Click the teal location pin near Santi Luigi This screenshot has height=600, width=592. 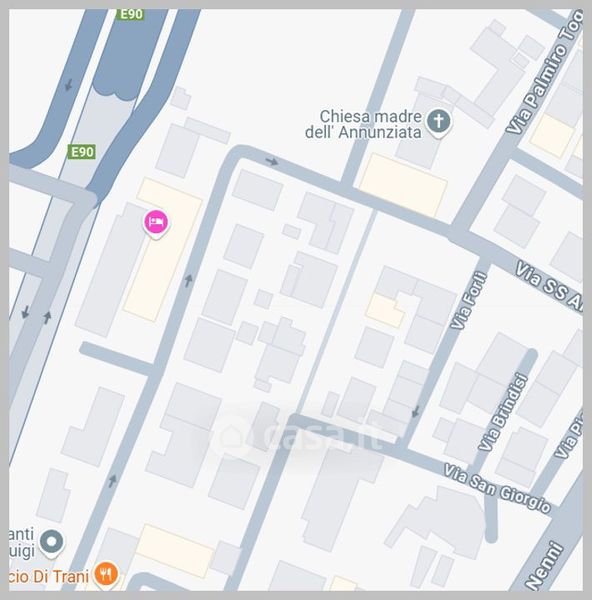pyautogui.click(x=52, y=543)
